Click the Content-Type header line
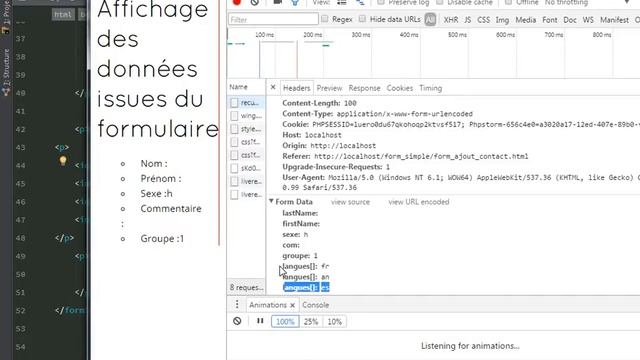 377,114
